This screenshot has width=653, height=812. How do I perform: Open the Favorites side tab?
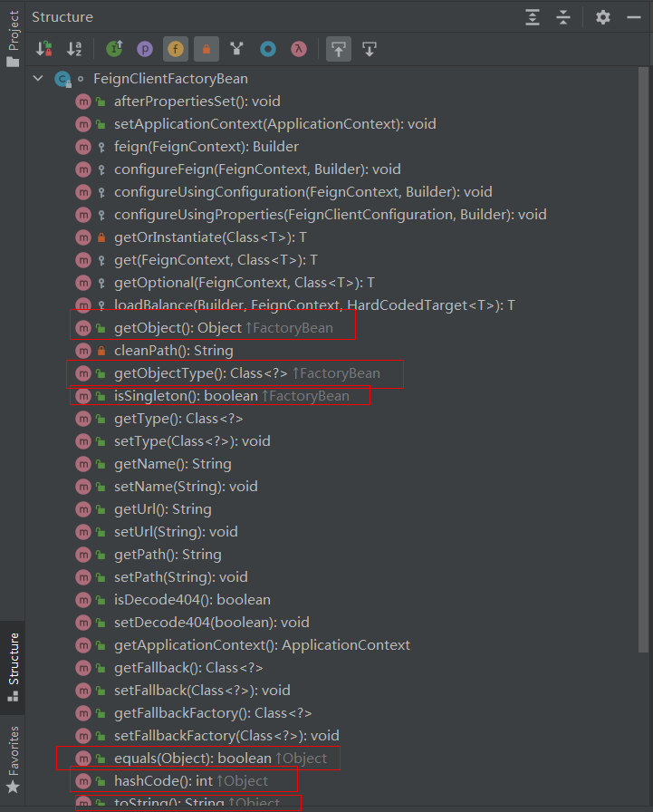click(x=13, y=759)
